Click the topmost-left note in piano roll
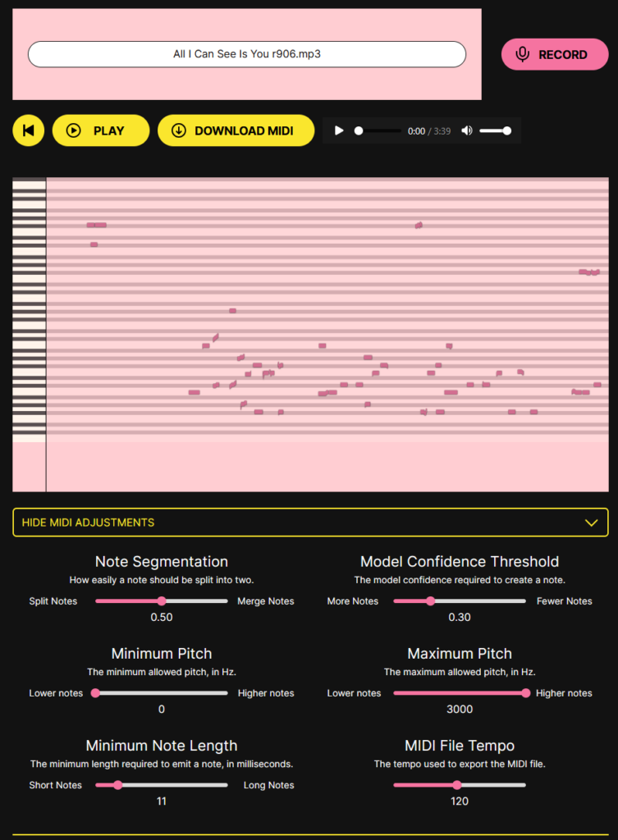Viewport: 618px width, 840px height. click(x=97, y=225)
